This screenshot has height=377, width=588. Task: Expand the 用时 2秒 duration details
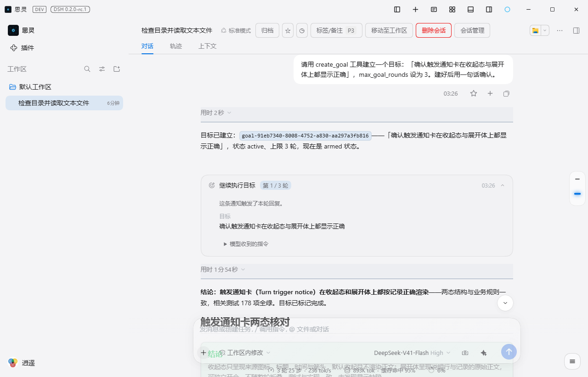[216, 113]
